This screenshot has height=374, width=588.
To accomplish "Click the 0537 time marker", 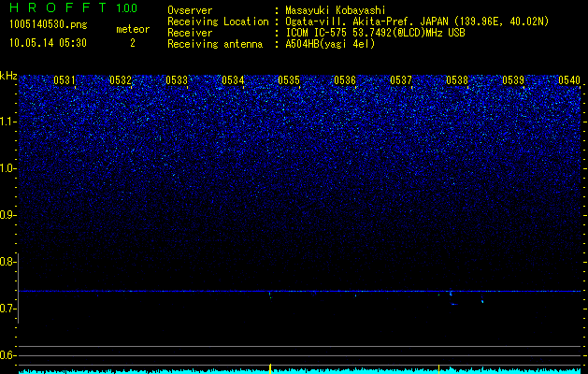I will coord(401,80).
